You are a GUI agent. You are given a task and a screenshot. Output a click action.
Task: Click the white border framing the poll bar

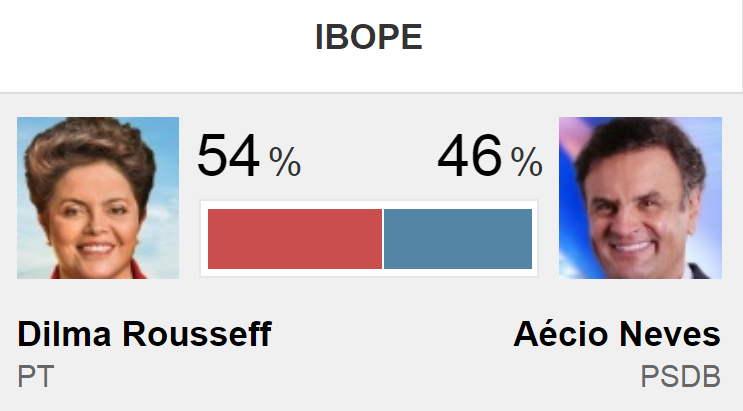tap(370, 204)
